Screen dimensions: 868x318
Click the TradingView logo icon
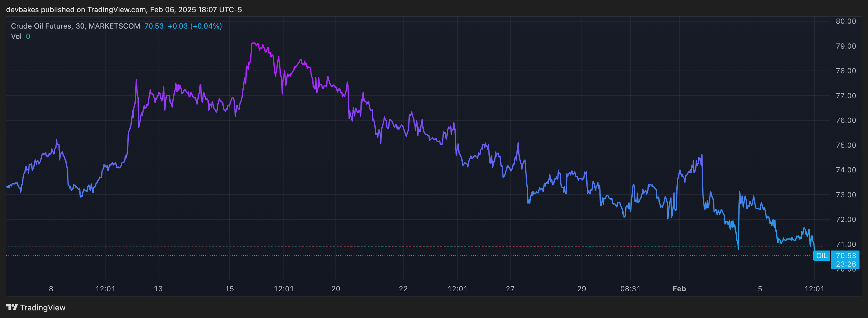[x=12, y=307]
